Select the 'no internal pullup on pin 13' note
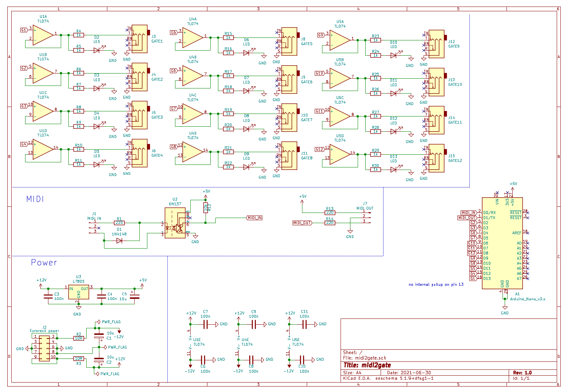The width and height of the screenshot is (564, 392). [436, 285]
